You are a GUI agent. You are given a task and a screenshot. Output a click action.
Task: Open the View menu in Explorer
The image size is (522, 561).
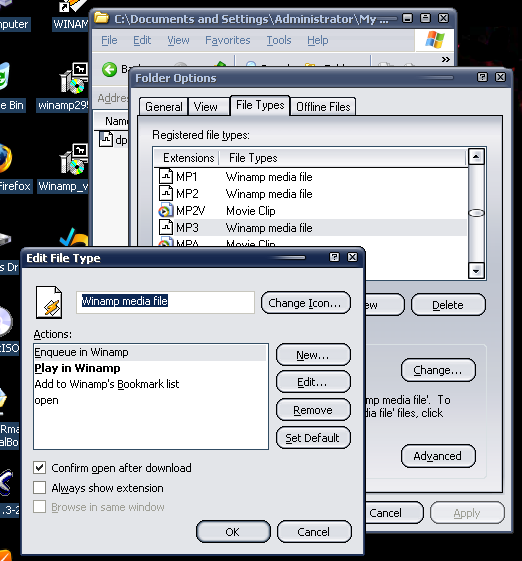tap(178, 40)
